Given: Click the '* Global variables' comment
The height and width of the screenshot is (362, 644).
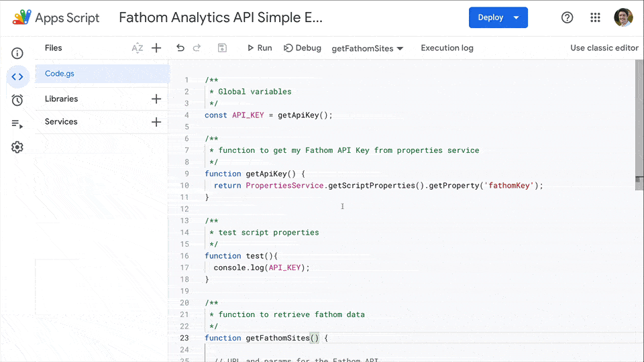Looking at the screenshot, I should click(x=250, y=92).
